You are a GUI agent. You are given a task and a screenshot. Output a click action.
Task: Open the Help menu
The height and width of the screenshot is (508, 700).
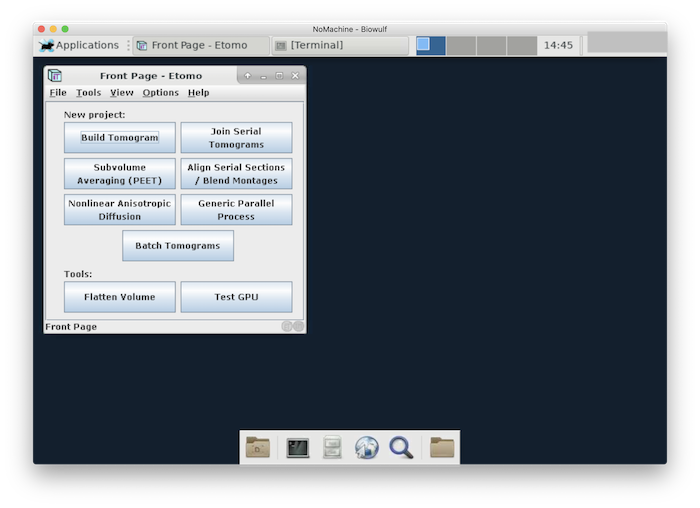(x=198, y=93)
